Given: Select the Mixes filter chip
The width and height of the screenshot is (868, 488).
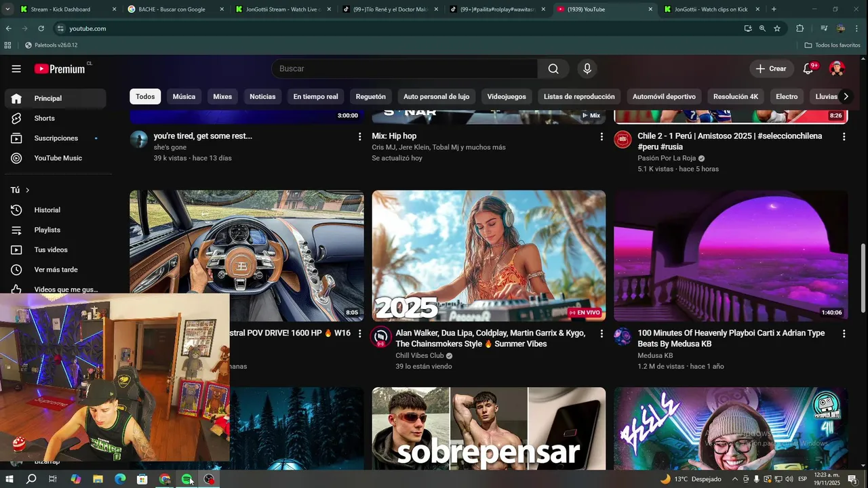Looking at the screenshot, I should pyautogui.click(x=222, y=96).
